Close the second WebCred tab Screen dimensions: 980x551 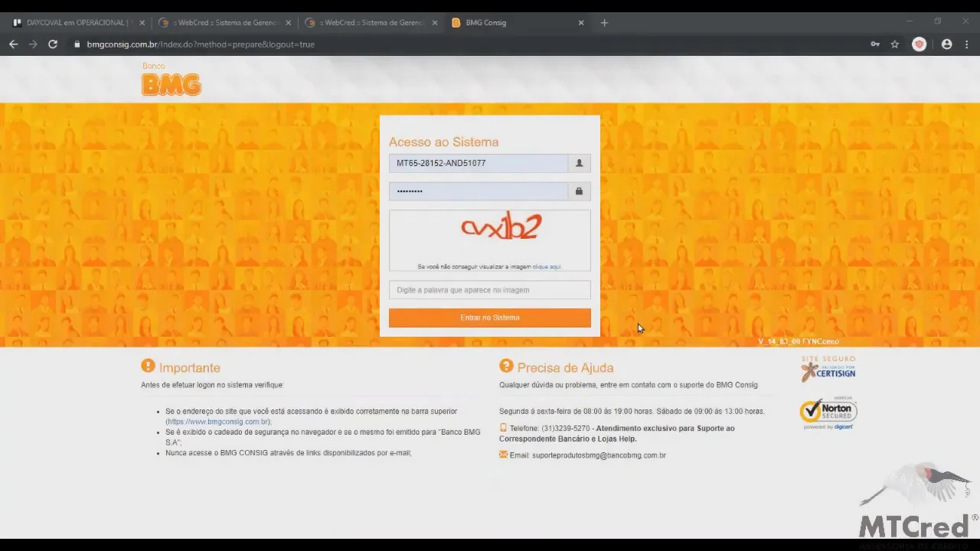[435, 23]
